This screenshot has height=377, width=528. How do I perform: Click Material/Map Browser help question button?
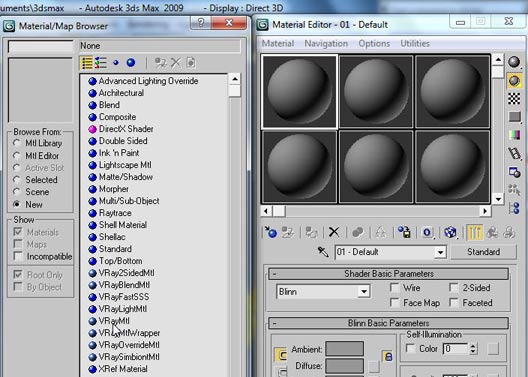[201, 23]
